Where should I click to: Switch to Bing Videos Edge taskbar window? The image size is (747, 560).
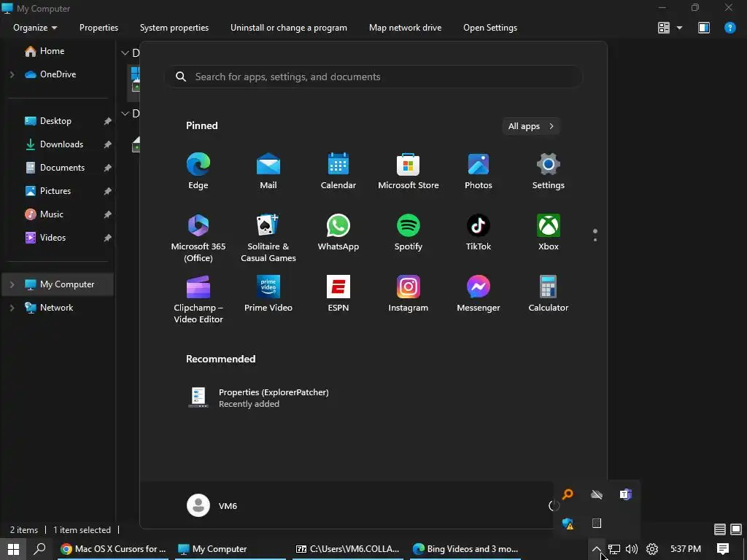(x=465, y=549)
